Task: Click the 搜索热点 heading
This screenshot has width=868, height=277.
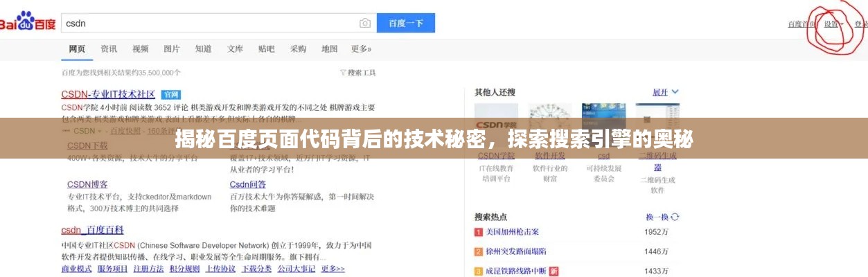Action: coord(490,217)
